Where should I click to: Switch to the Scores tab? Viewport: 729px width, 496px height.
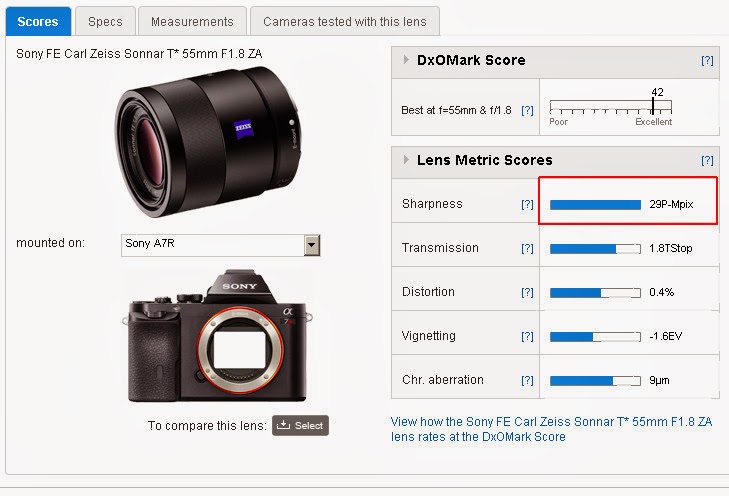pyautogui.click(x=38, y=21)
